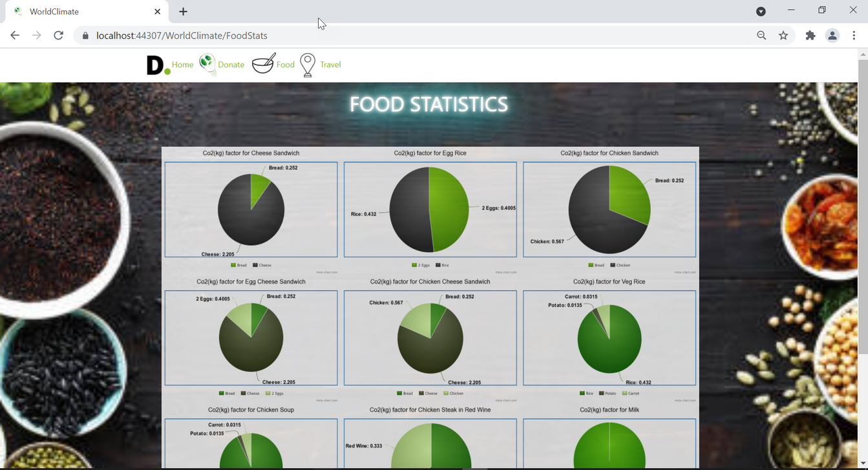Click "Potato: 0.0135" label in Chicken Soup chart
868x470 pixels.
pyautogui.click(x=207, y=434)
